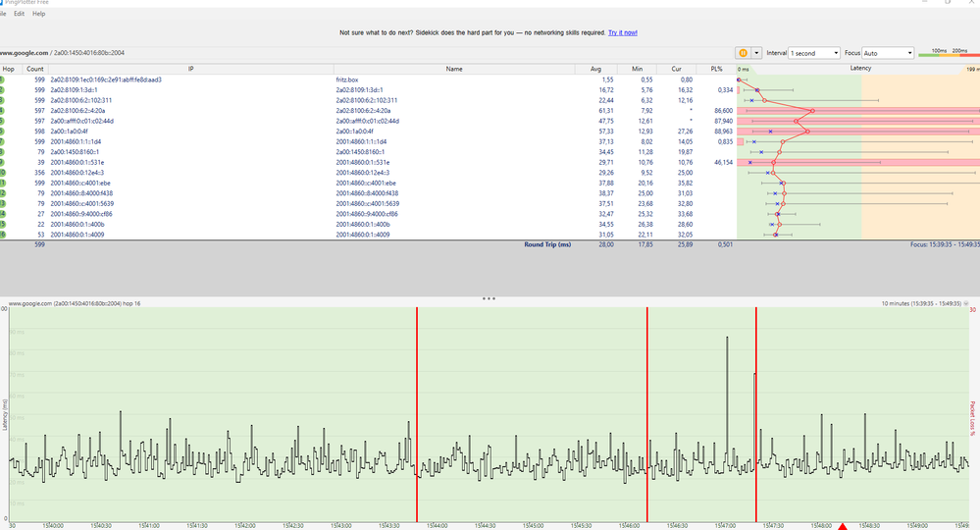Image resolution: width=980 pixels, height=530 pixels.
Task: Click IP cell 2a02:8109:1ec0:169c:2e91:abff:fe8d:aad3
Action: click(x=106, y=80)
